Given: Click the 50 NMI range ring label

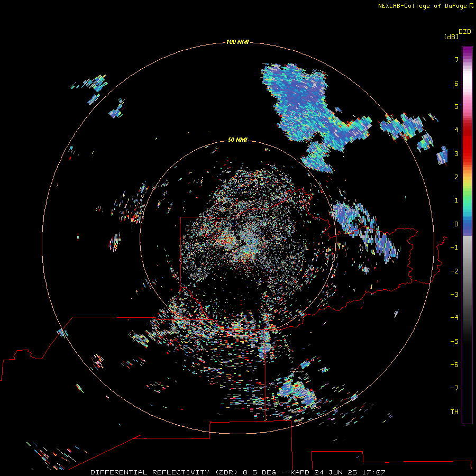Looking at the screenshot, I should pyautogui.click(x=237, y=140).
